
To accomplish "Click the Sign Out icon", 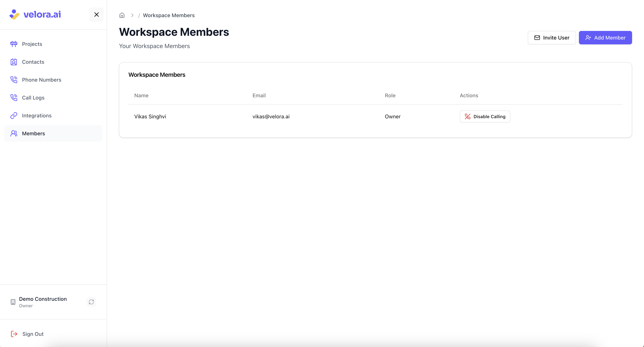I will pyautogui.click(x=14, y=334).
